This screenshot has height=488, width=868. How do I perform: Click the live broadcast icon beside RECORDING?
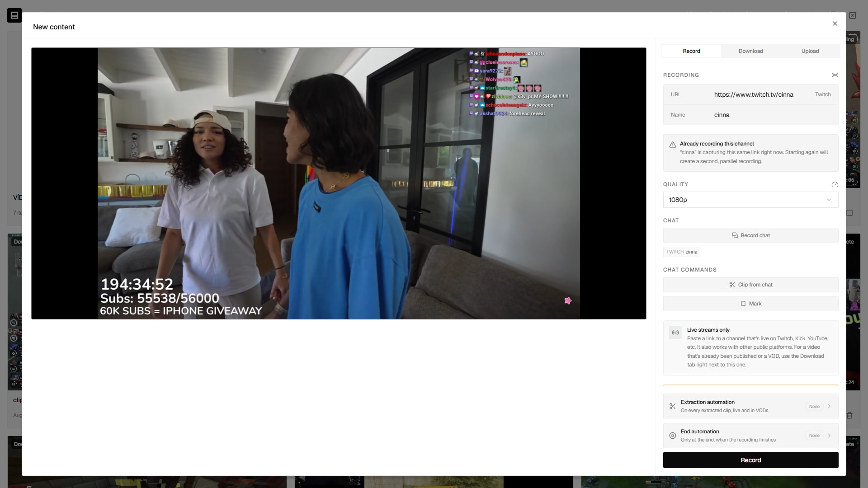(x=835, y=75)
